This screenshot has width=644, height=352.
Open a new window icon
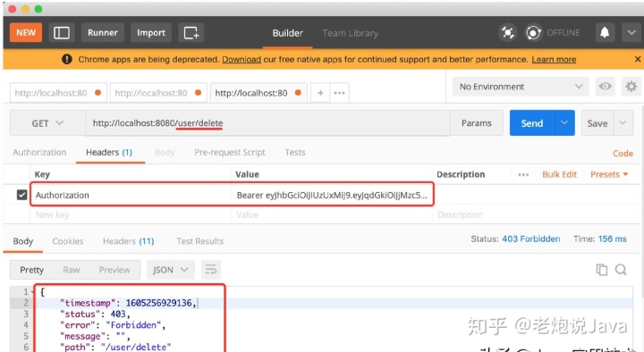click(191, 32)
